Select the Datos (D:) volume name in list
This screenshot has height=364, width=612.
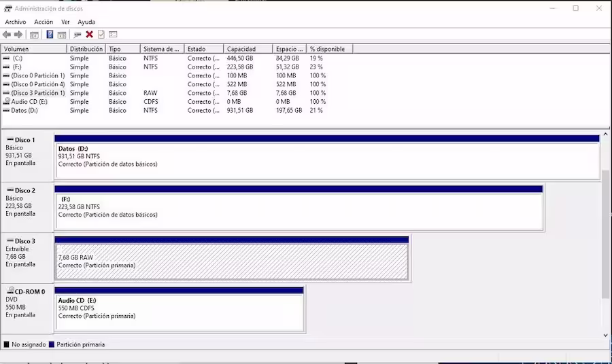tap(24, 110)
